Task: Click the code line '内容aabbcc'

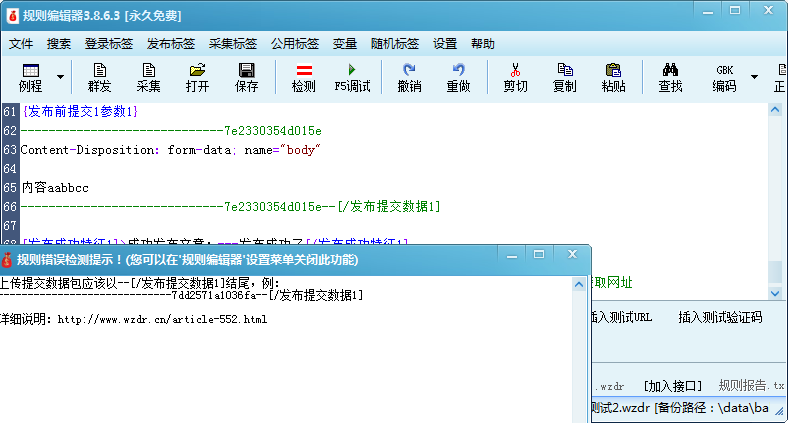Action: (55, 188)
